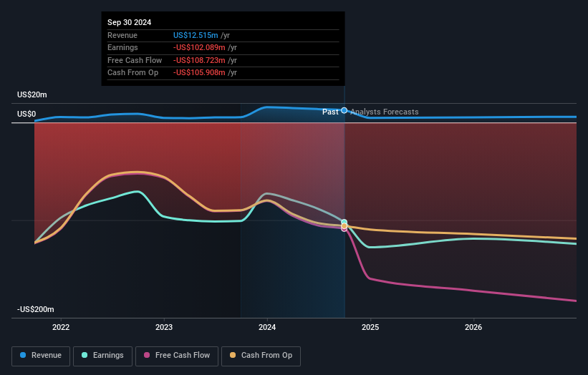588x375 pixels.
Task: Click the 2026 x-axis label
Action: (473, 328)
